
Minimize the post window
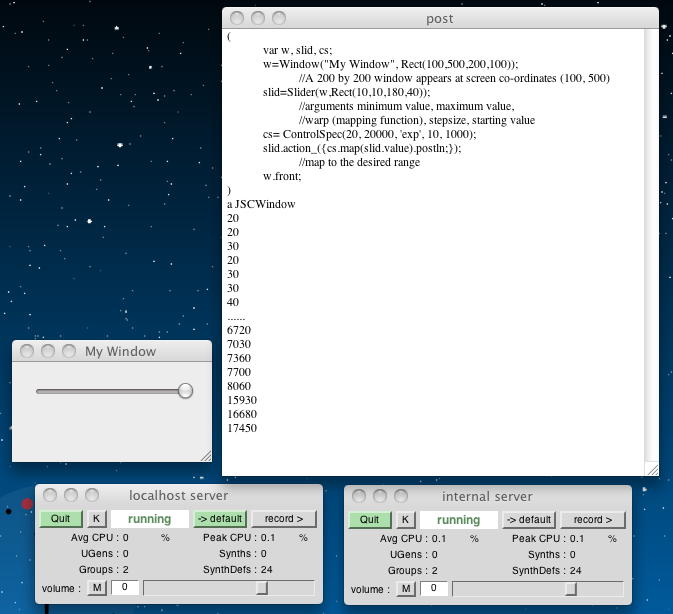coord(258,18)
